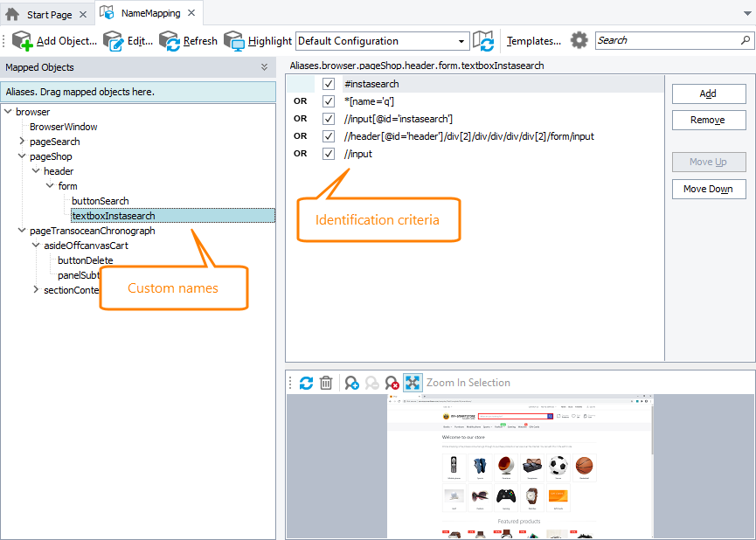Collapse the Mapped Objects panel
The height and width of the screenshot is (540, 756).
click(266, 67)
